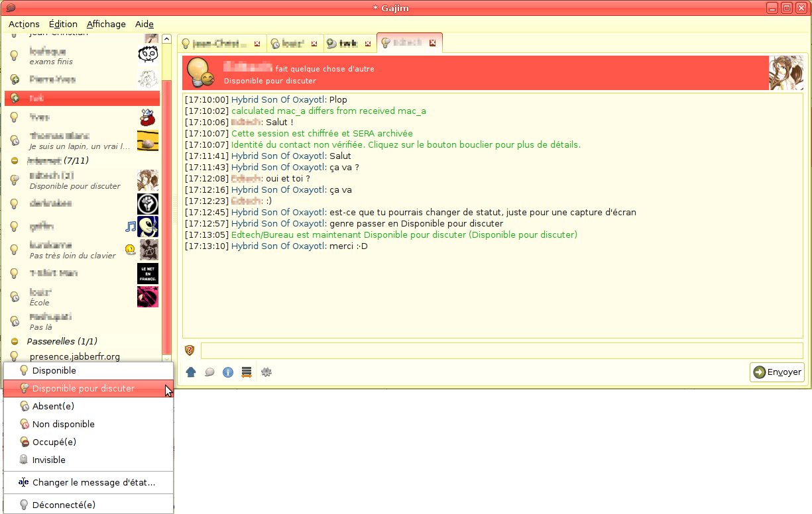Click the 'Edtech/Bureau est maintenant Disponible' status line
The image size is (812, 514).
point(404,234)
